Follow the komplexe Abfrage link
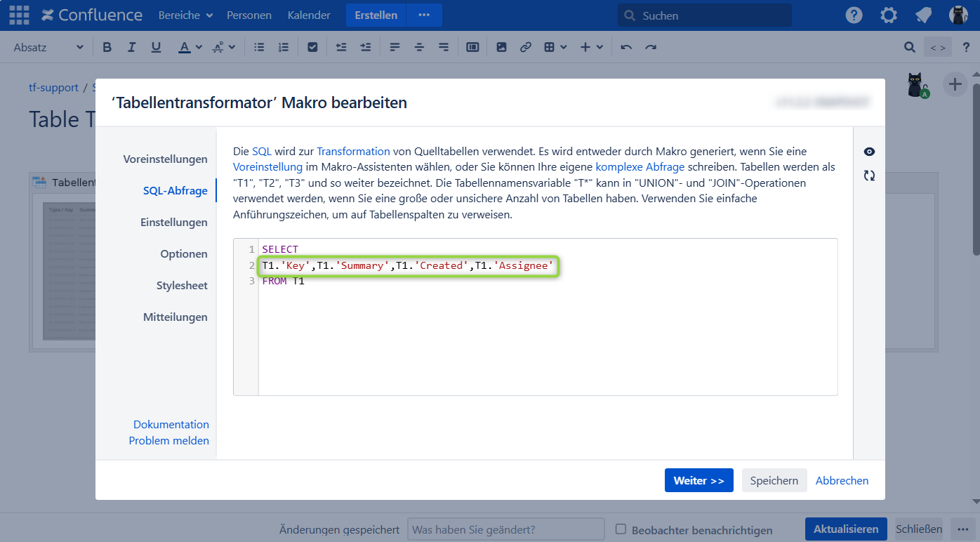The height and width of the screenshot is (542, 980). point(642,167)
